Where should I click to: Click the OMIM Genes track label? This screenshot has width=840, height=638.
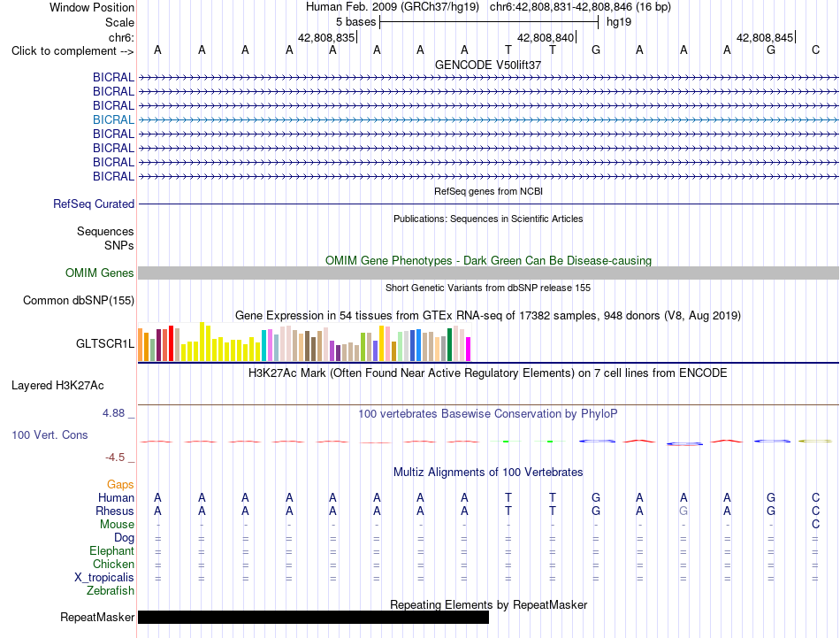pyautogui.click(x=100, y=273)
